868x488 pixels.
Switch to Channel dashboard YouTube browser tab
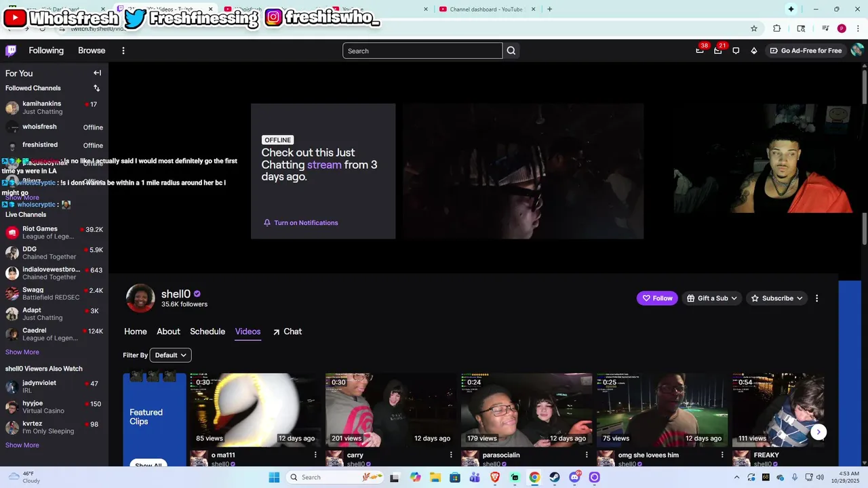(x=487, y=9)
